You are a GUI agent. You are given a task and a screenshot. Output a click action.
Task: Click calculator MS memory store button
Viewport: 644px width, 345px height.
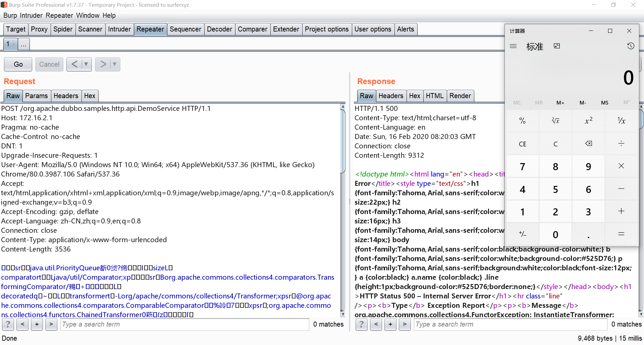(604, 103)
